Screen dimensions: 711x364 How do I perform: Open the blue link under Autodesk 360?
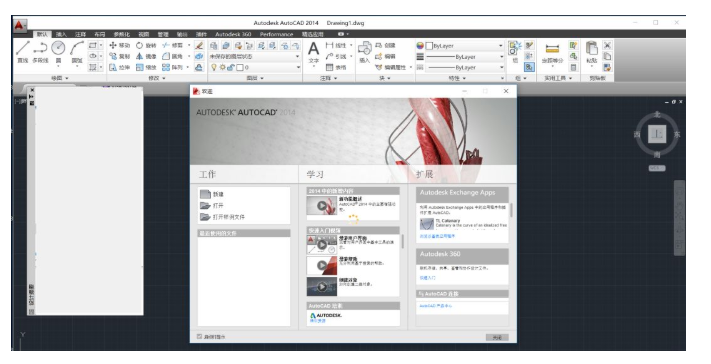tap(428, 278)
